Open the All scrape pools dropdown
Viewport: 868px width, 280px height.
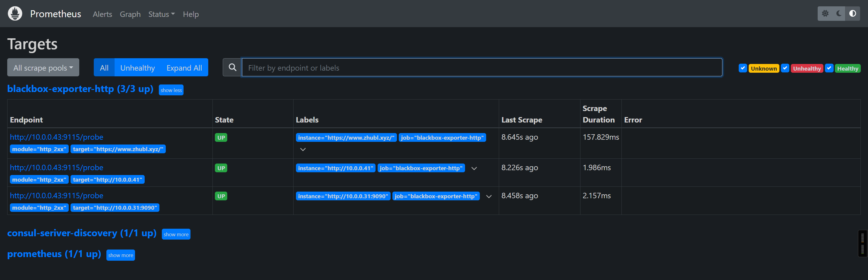pyautogui.click(x=43, y=68)
